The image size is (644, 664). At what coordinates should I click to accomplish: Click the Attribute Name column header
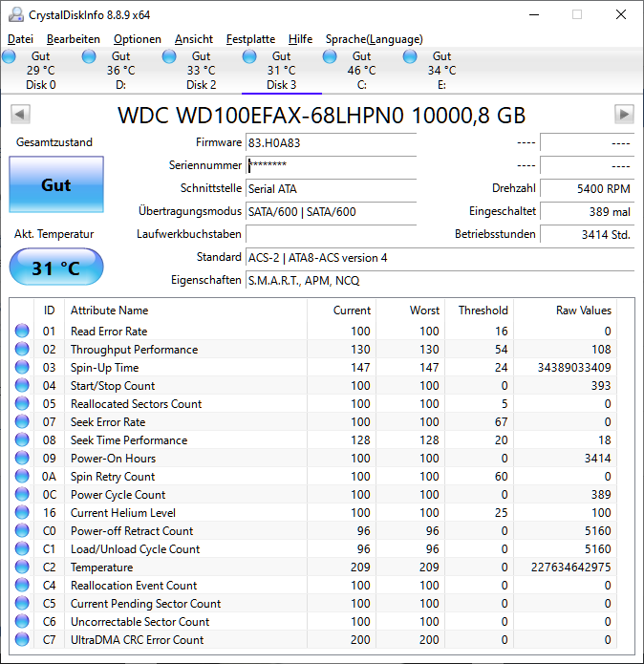pos(185,311)
